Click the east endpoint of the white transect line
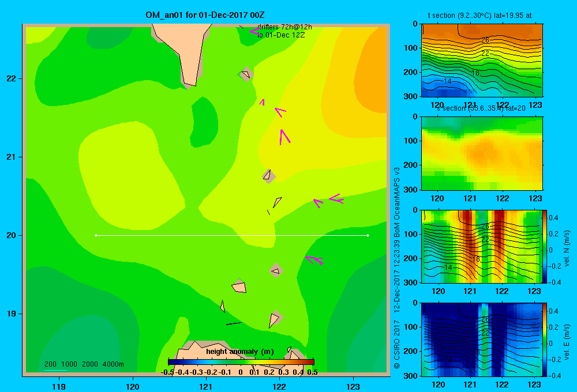Viewport: 577px width, 392px height. (x=368, y=235)
